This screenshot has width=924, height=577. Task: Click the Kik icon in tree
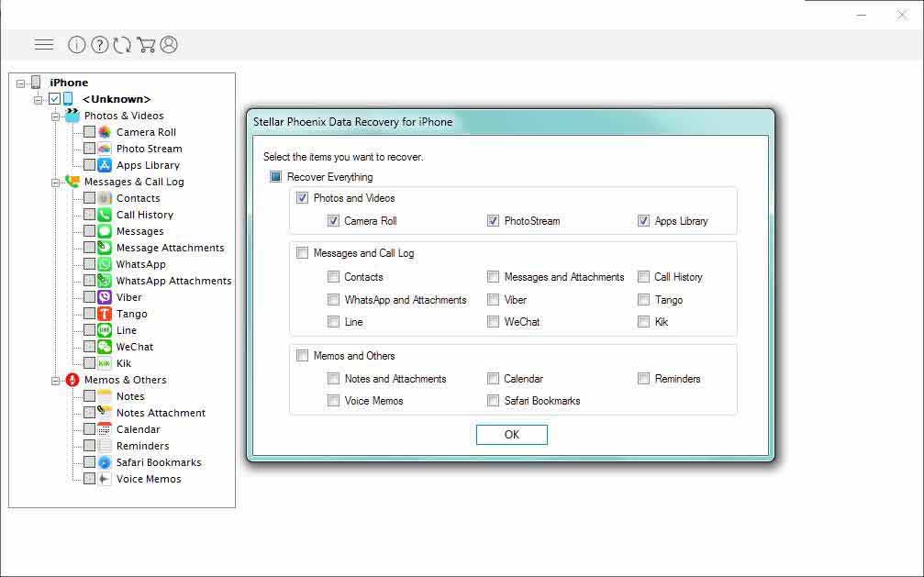point(105,363)
